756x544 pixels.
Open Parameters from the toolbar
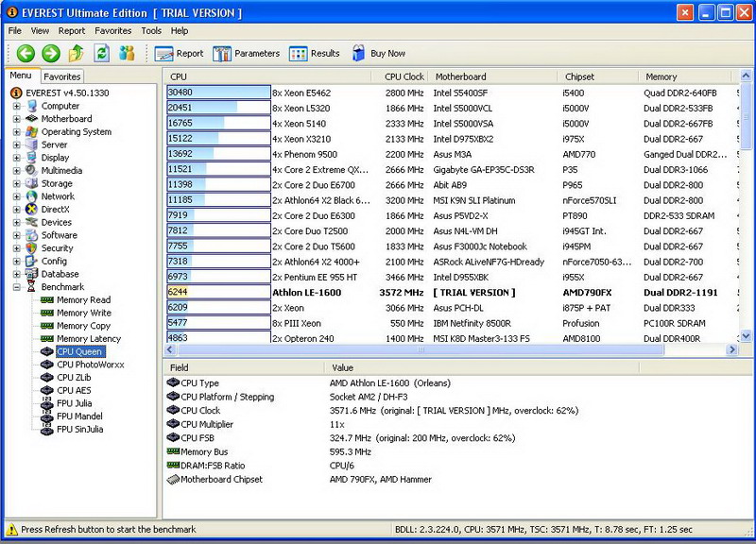[x=246, y=54]
